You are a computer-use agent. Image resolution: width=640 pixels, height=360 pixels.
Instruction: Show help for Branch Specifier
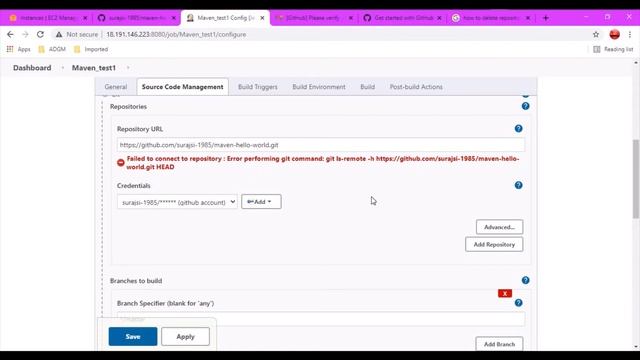[x=518, y=303]
